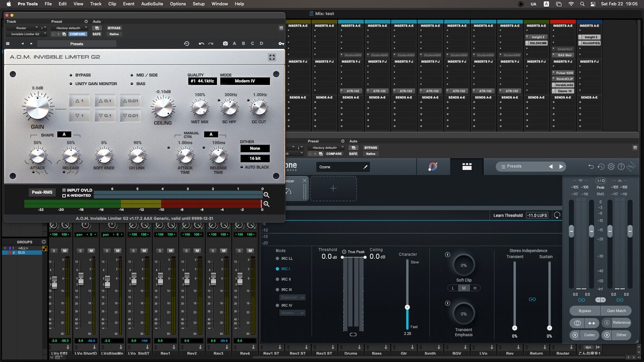
Task: Click the undo arrow in Invisible Limiter
Action: (201, 44)
